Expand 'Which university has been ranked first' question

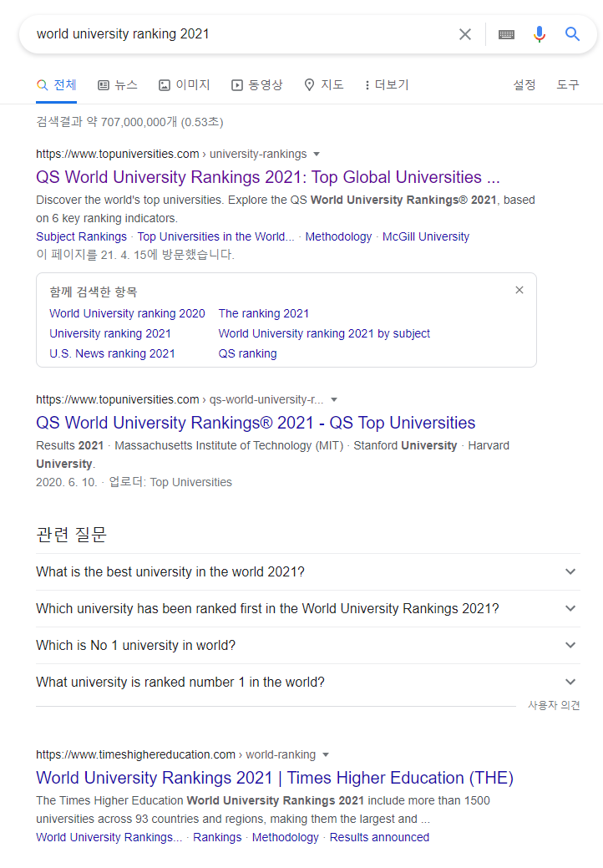click(x=308, y=608)
